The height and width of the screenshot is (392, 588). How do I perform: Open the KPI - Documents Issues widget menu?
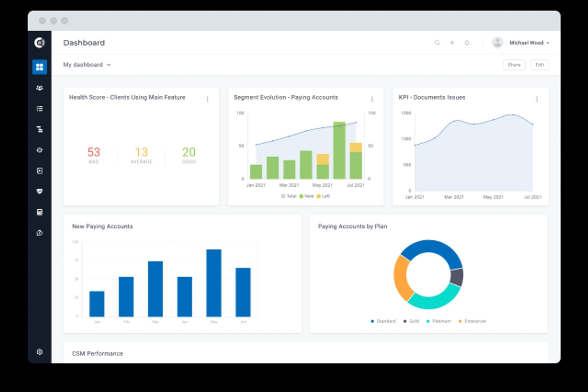click(537, 99)
